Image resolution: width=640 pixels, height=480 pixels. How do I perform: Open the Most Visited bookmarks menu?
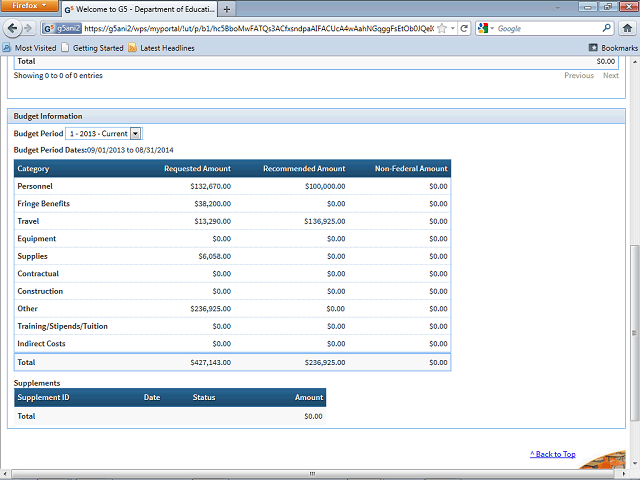click(30, 48)
